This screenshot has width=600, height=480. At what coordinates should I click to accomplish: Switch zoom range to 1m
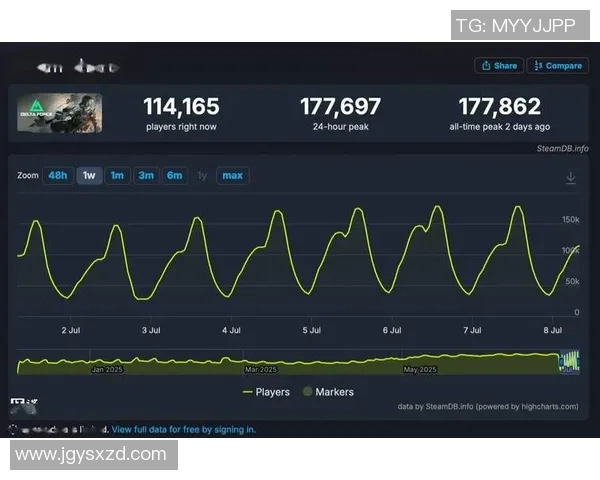click(x=117, y=176)
